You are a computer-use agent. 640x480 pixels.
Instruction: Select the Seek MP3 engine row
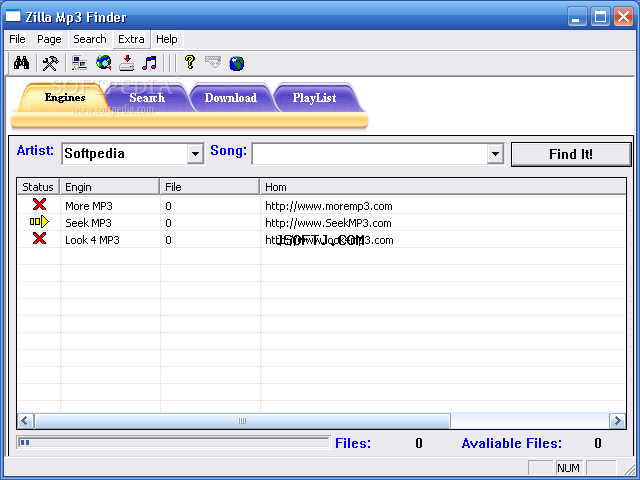[321, 223]
